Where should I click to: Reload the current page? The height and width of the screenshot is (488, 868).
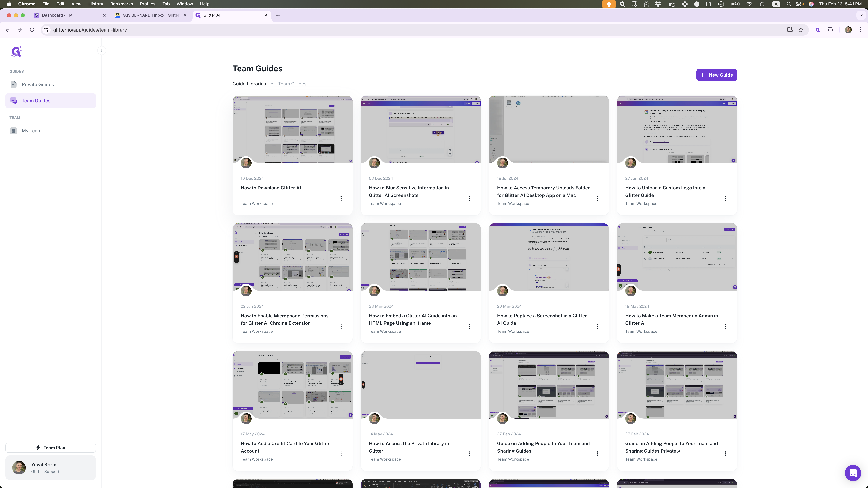pos(32,30)
